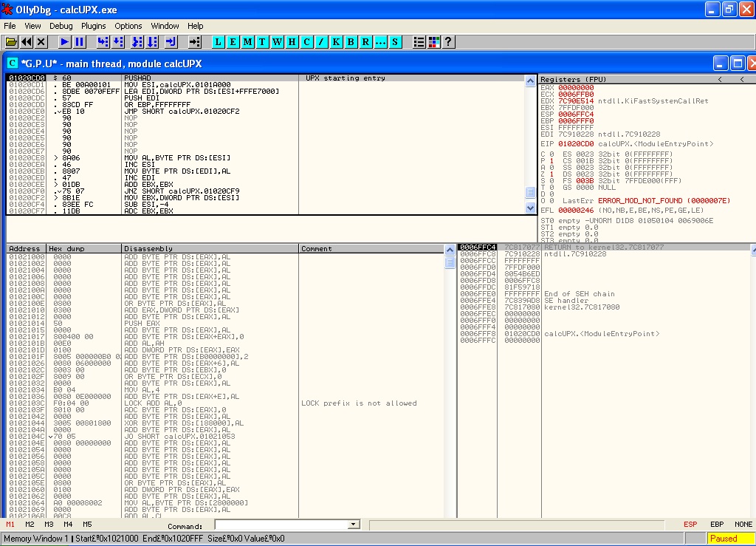Open the Help question mark icon

point(447,42)
